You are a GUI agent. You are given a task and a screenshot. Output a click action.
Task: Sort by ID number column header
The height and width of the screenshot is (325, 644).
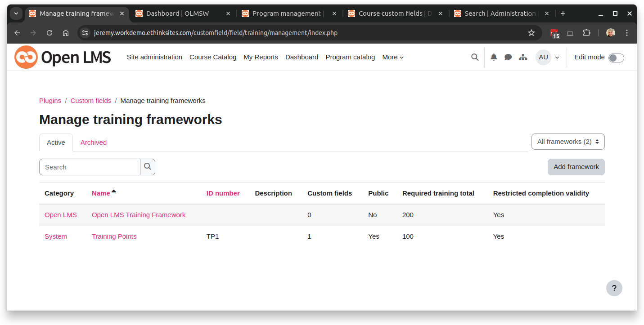pyautogui.click(x=223, y=193)
